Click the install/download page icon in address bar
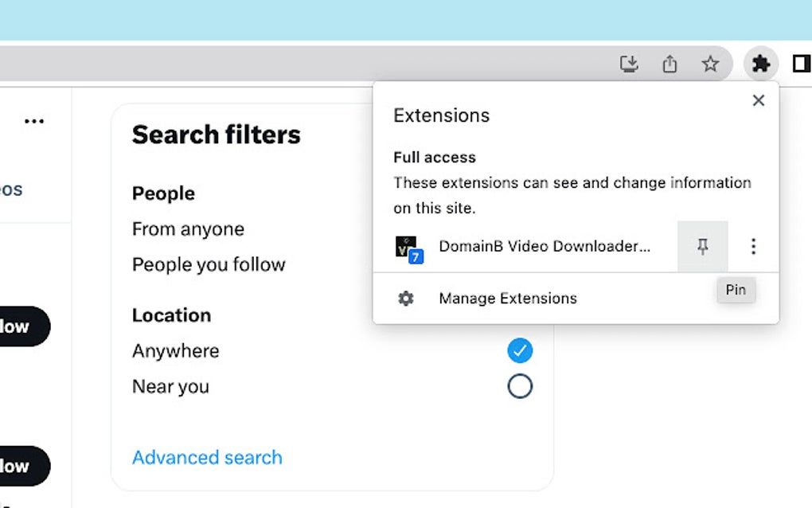The width and height of the screenshot is (812, 508). pos(629,64)
